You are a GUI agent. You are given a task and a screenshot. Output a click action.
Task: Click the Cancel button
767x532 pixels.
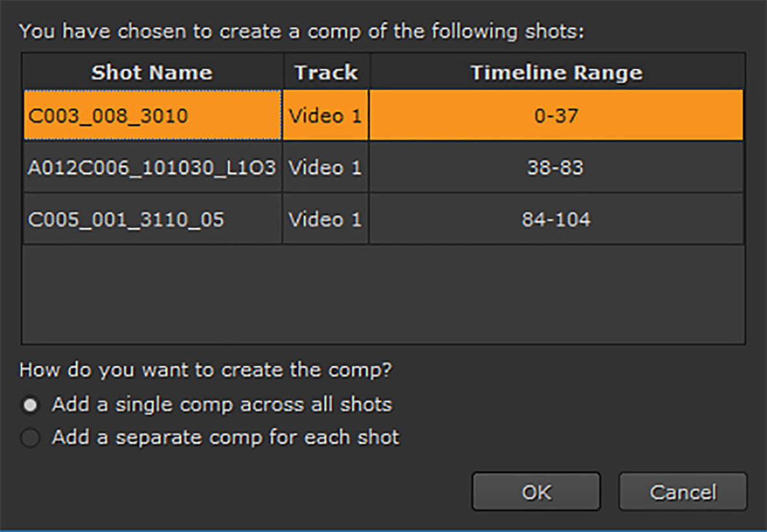coord(683,492)
